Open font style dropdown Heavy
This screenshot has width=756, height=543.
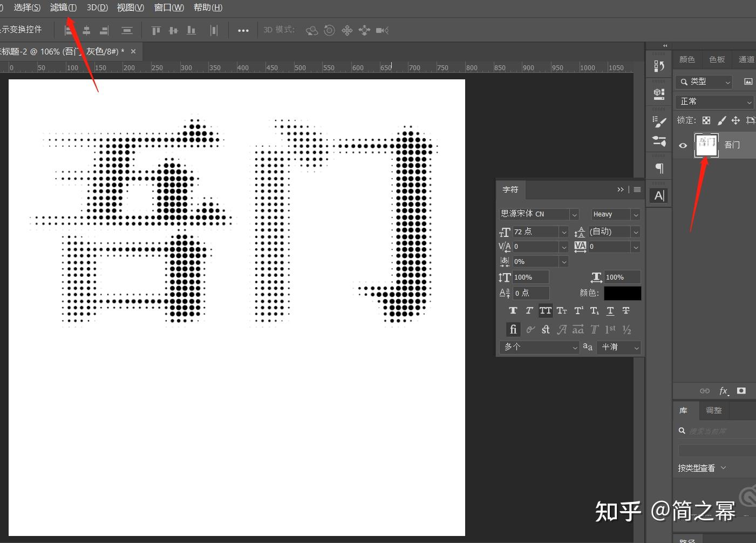(x=616, y=214)
